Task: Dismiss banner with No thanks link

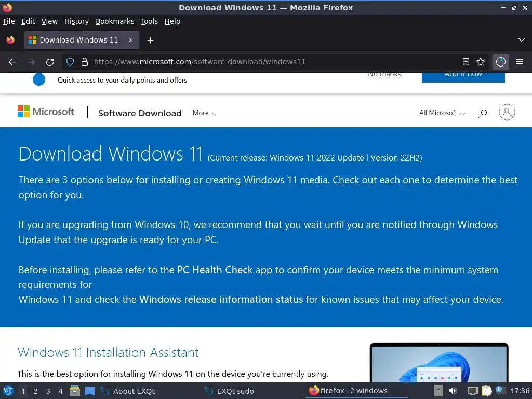Action: (x=384, y=75)
